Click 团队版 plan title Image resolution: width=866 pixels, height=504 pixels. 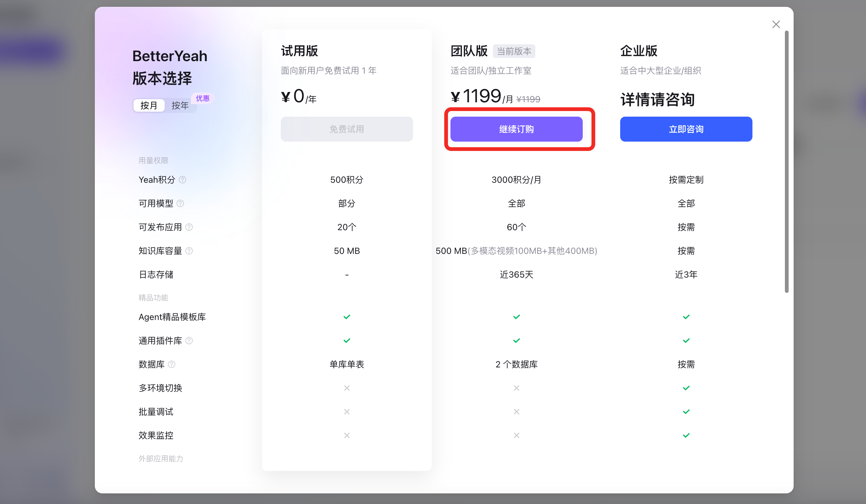[x=469, y=51]
